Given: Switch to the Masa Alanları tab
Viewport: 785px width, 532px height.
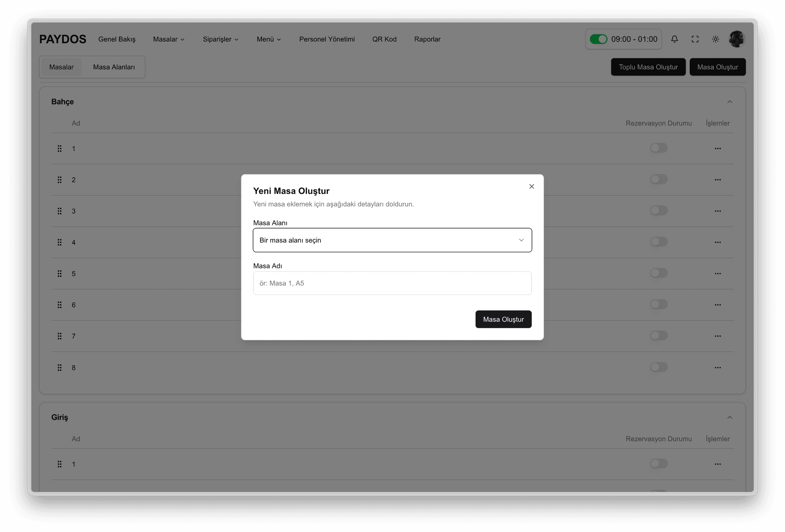Looking at the screenshot, I should click(114, 67).
